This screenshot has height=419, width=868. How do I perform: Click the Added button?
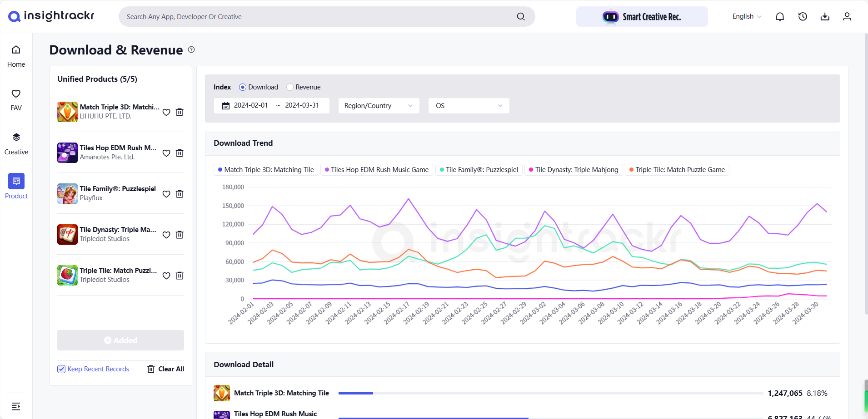[x=120, y=340]
